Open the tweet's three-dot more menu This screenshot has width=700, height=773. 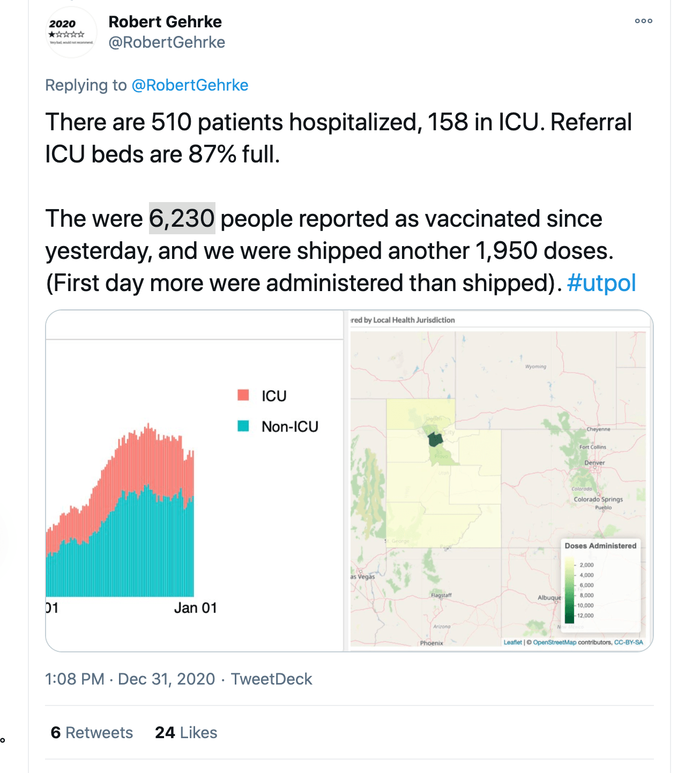tap(643, 21)
